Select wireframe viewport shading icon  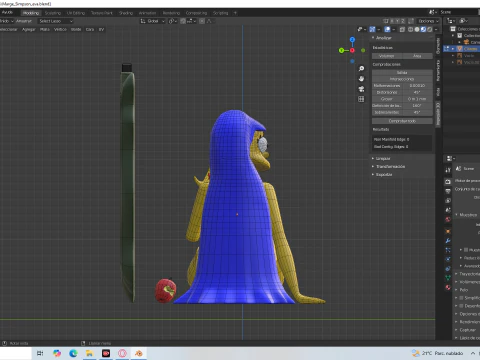coord(411,29)
